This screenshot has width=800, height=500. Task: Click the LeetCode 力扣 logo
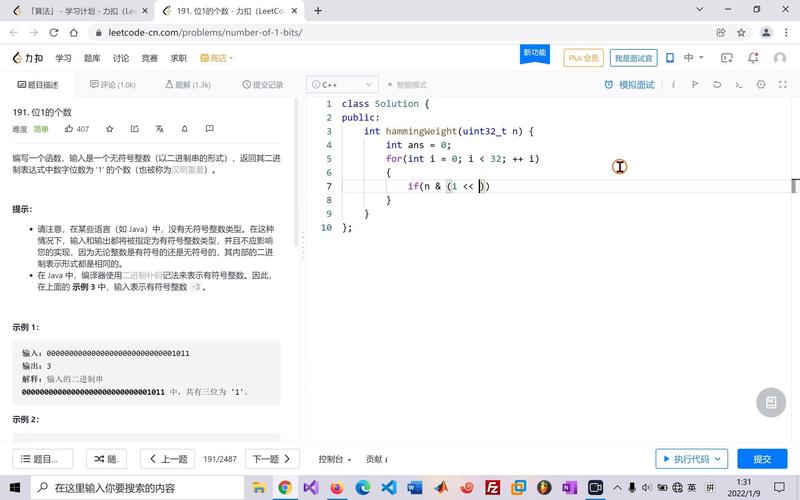pyautogui.click(x=28, y=58)
